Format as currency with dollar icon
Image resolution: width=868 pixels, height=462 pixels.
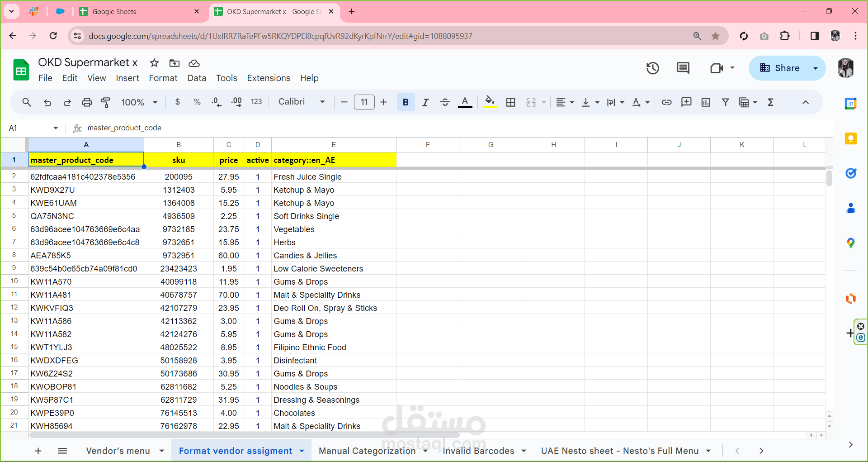coord(178,102)
